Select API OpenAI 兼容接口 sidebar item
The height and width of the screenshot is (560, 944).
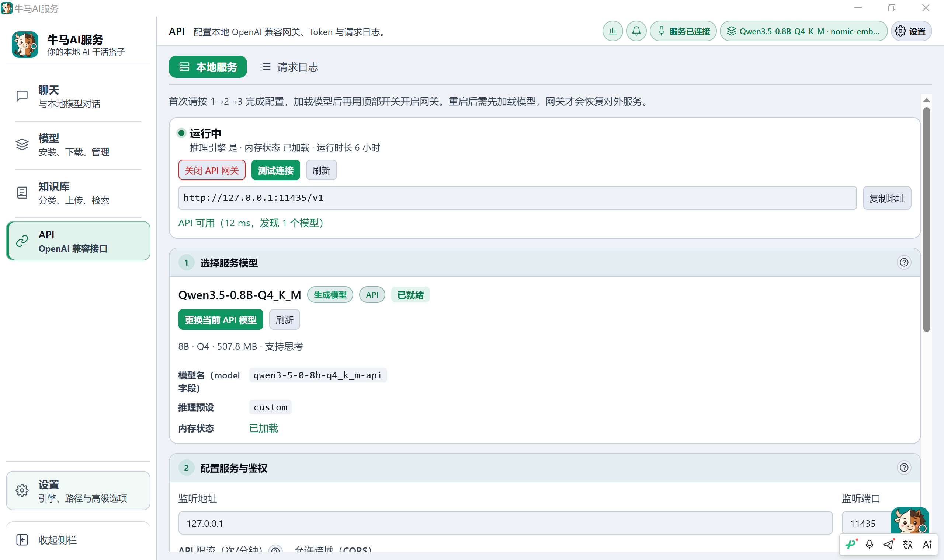tap(78, 241)
